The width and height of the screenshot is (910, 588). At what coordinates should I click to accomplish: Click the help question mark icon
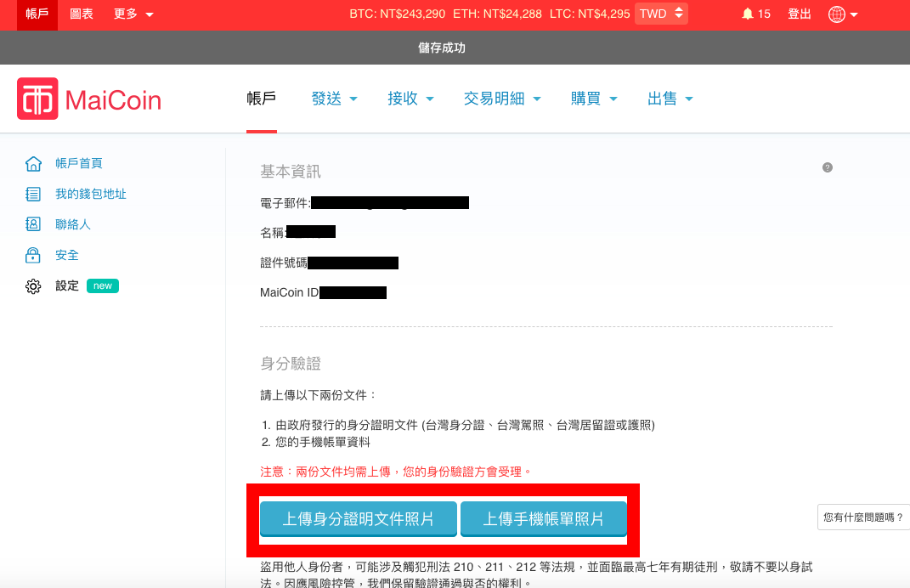coord(828,167)
